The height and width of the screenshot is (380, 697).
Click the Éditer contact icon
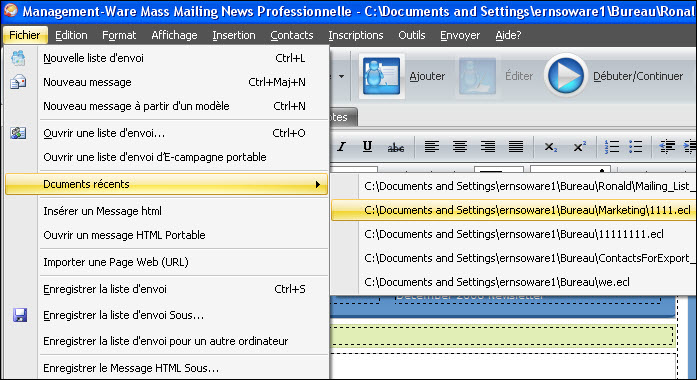(477, 76)
